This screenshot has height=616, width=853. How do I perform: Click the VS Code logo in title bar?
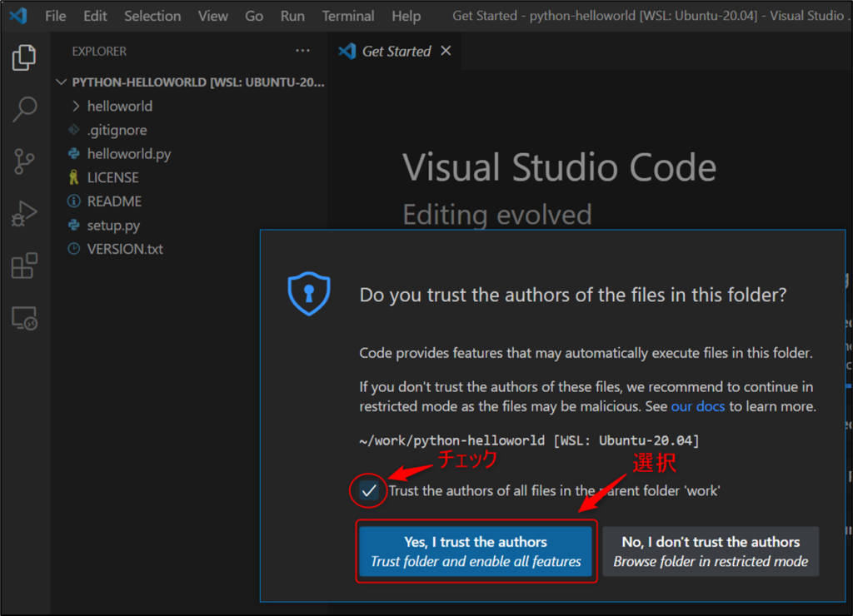coord(18,15)
